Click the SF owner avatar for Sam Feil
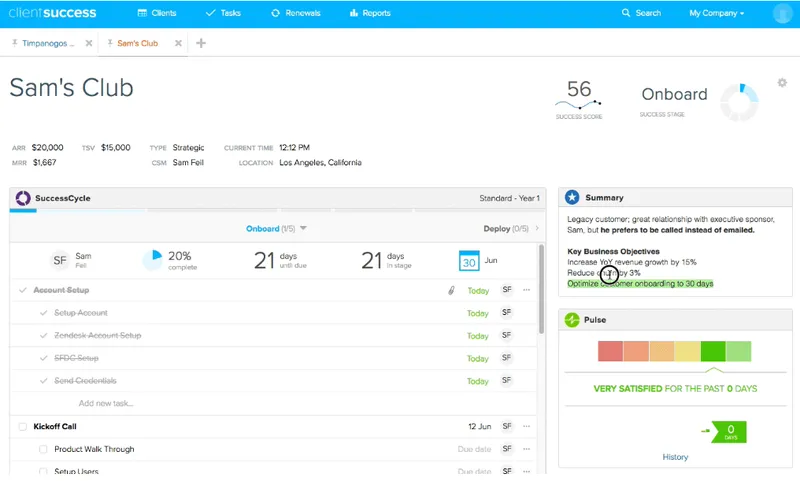800x481 pixels. pyautogui.click(x=60, y=260)
